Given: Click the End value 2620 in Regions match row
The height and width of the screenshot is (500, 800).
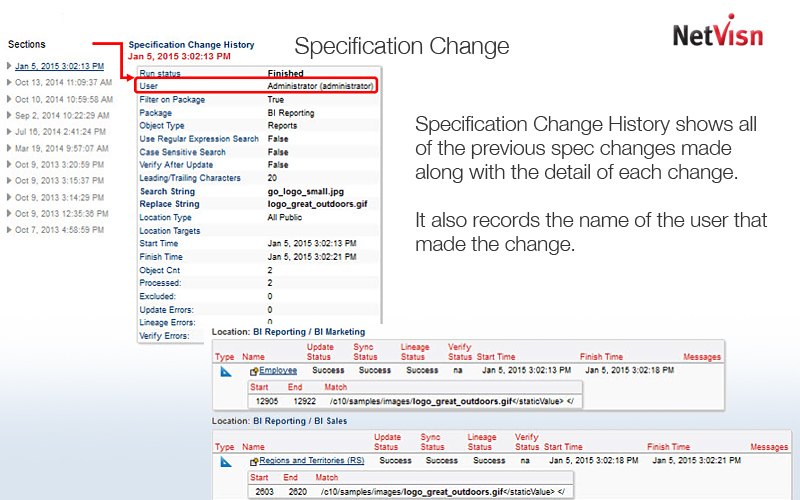Looking at the screenshot, I should 297,492.
